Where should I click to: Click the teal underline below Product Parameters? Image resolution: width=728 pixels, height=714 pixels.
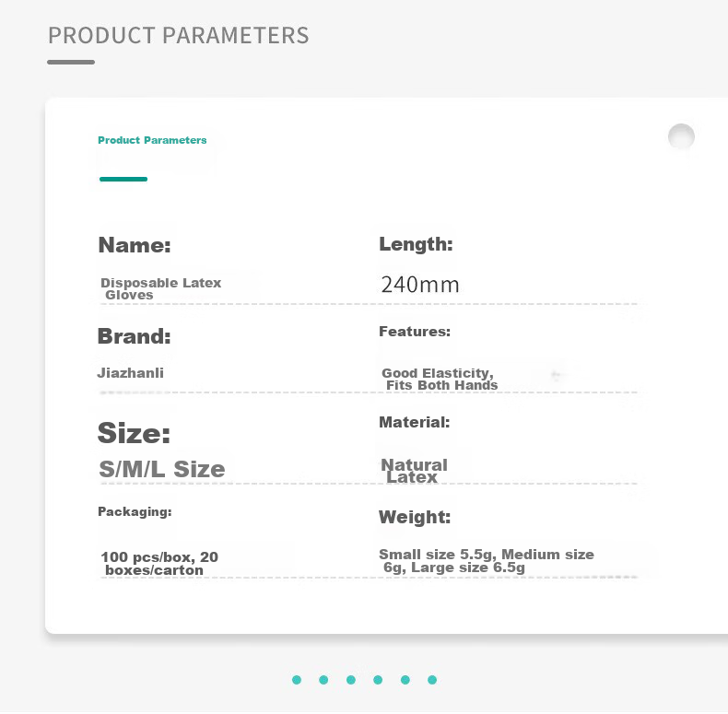click(x=123, y=180)
